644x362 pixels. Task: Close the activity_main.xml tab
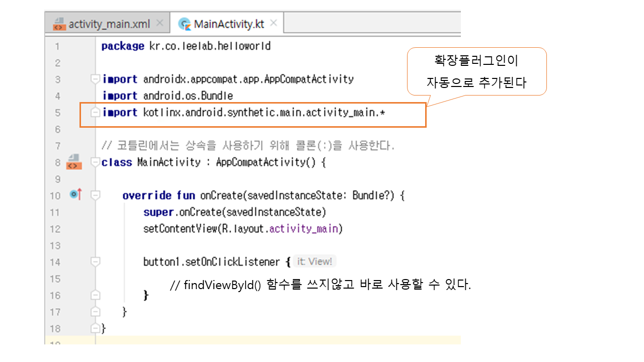[x=159, y=23]
